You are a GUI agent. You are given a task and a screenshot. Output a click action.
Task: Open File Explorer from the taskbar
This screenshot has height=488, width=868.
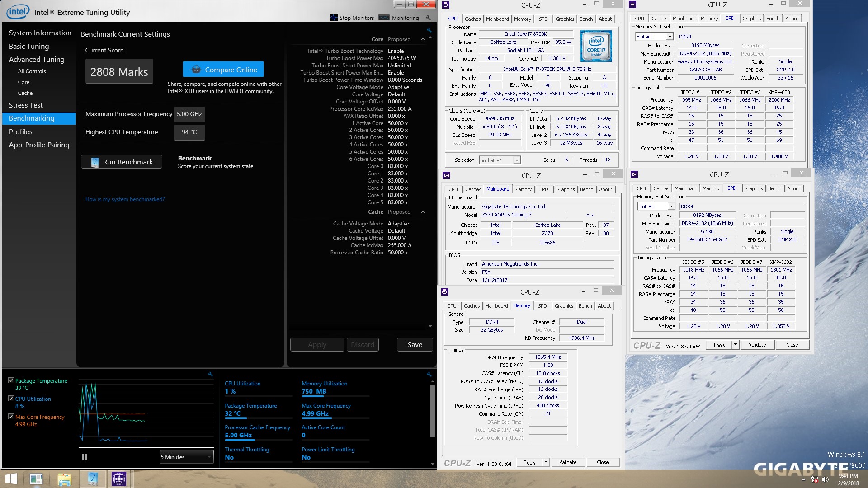[64, 479]
